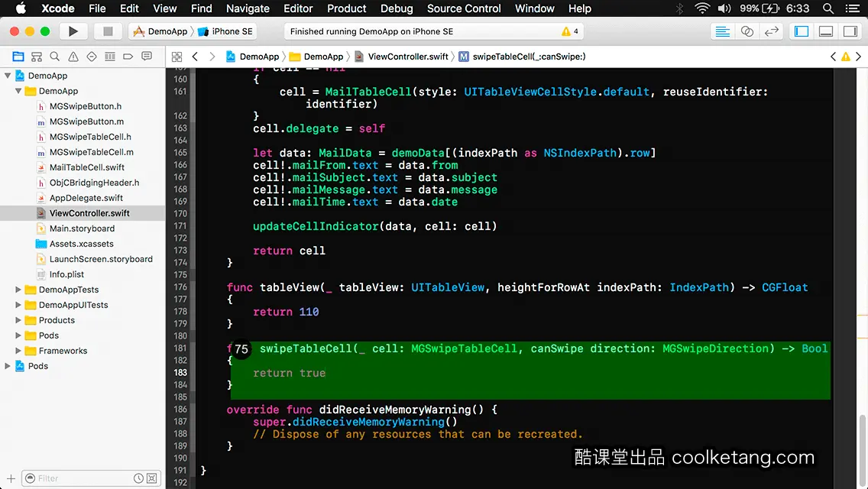Screen dimensions: 868x489
Task: Click the 4 warnings badge in activity bar
Action: [x=570, y=31]
